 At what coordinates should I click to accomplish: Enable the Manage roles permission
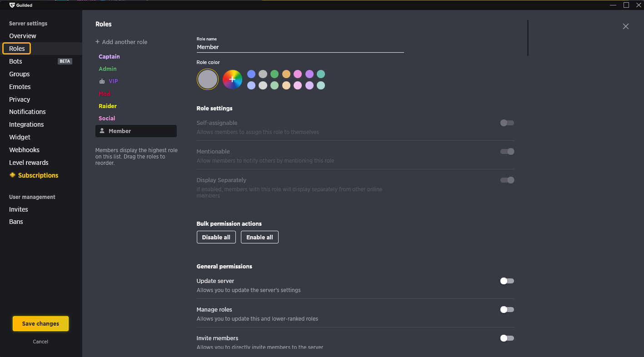point(507,309)
